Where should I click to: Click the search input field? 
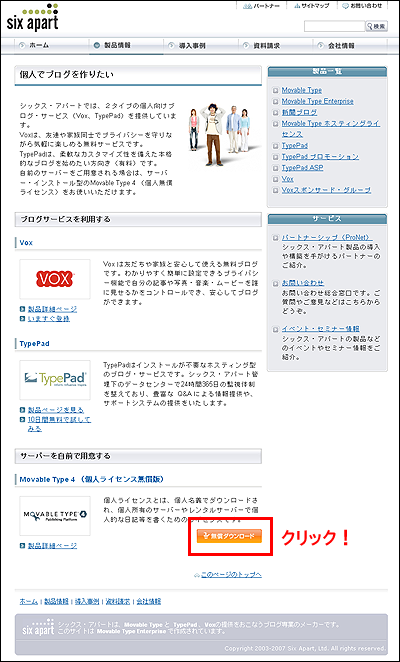point(335,26)
